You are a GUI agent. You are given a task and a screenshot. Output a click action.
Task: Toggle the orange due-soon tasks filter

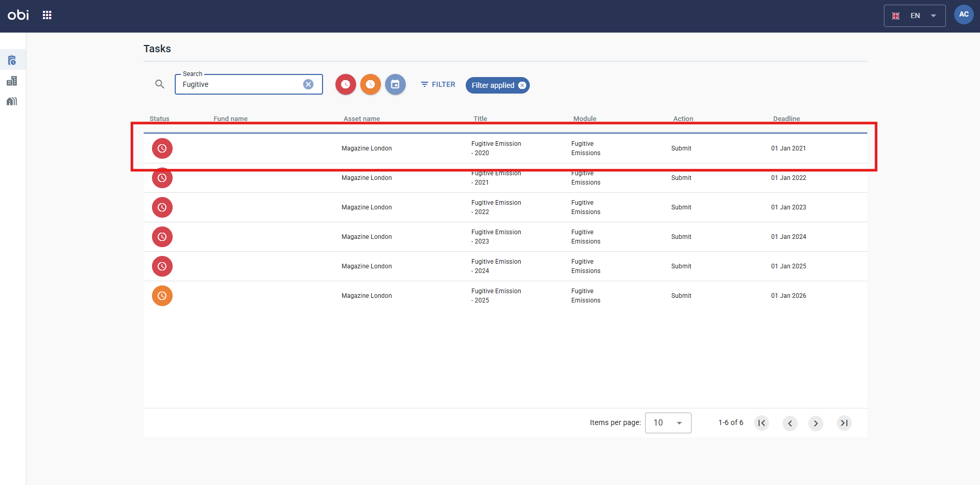[x=371, y=84]
